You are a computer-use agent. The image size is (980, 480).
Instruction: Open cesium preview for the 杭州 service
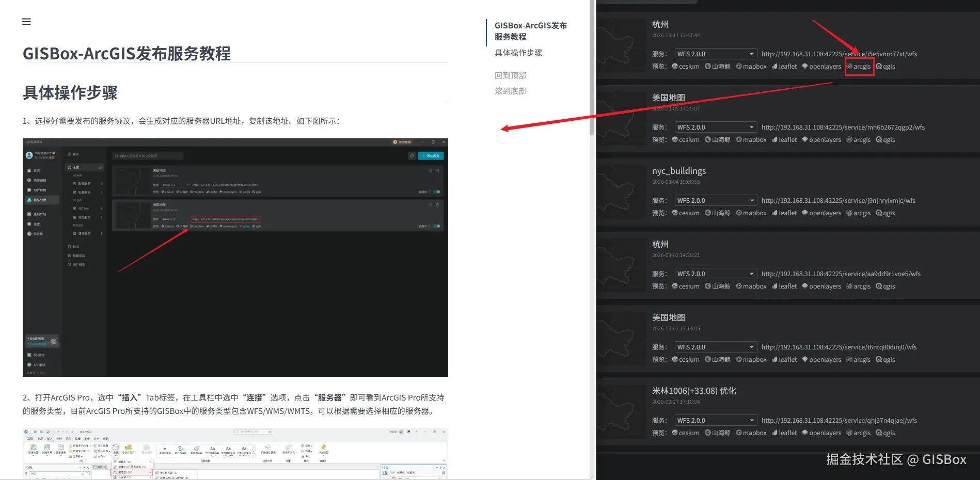point(686,66)
